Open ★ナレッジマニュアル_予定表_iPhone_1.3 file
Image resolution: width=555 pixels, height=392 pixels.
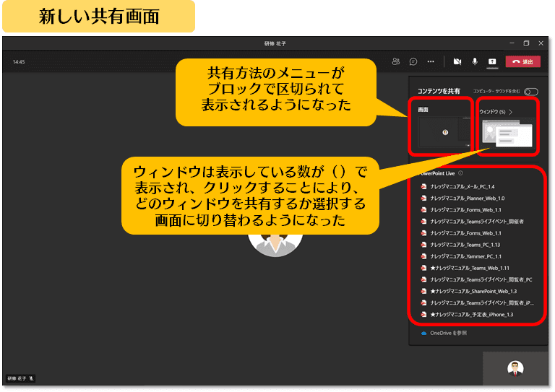pyautogui.click(x=471, y=315)
